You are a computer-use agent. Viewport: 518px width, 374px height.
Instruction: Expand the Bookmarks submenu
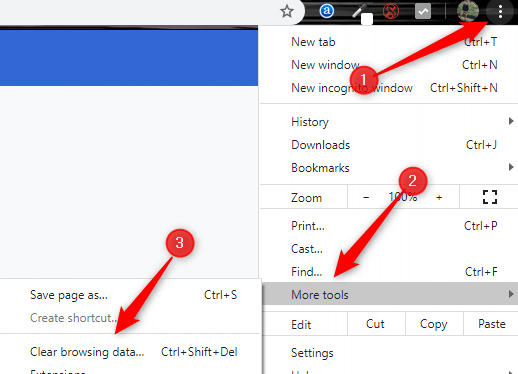tap(389, 168)
